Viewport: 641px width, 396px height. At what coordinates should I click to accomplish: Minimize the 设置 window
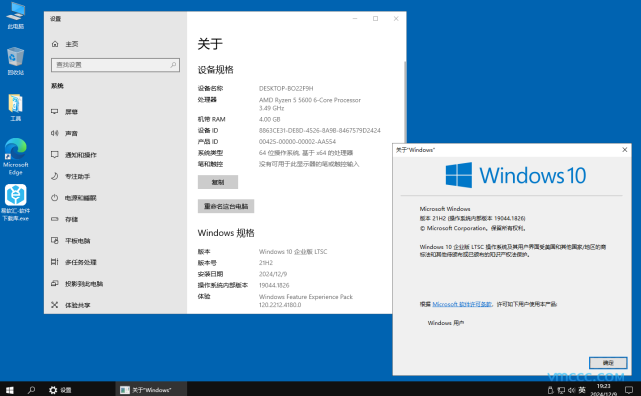tap(355, 19)
